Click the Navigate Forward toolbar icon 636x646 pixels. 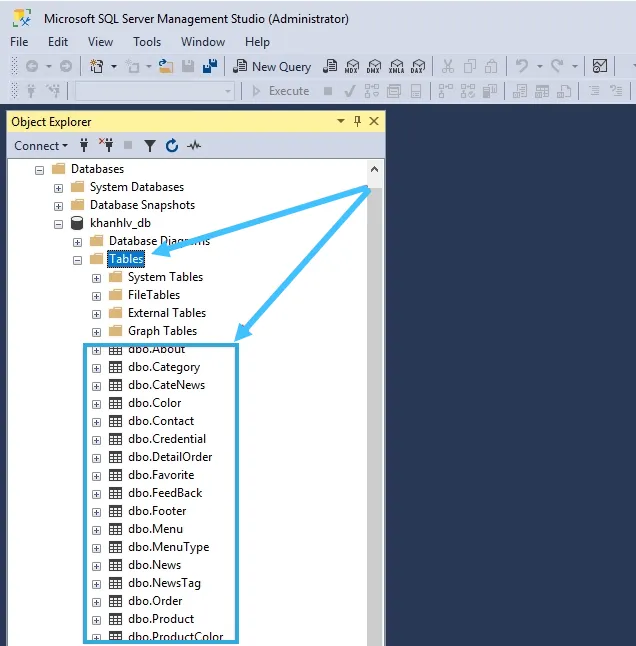(65, 66)
